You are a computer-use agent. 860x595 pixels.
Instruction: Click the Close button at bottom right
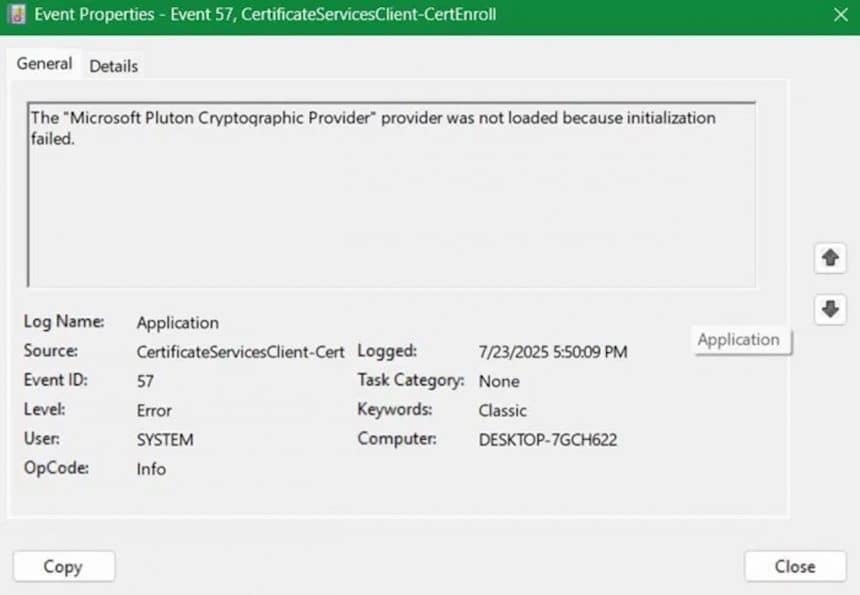(795, 566)
